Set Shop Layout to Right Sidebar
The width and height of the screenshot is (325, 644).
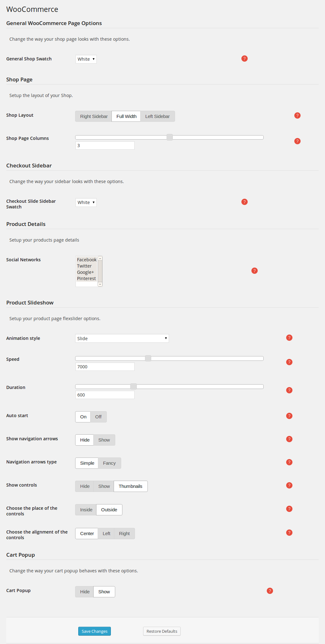coord(94,116)
